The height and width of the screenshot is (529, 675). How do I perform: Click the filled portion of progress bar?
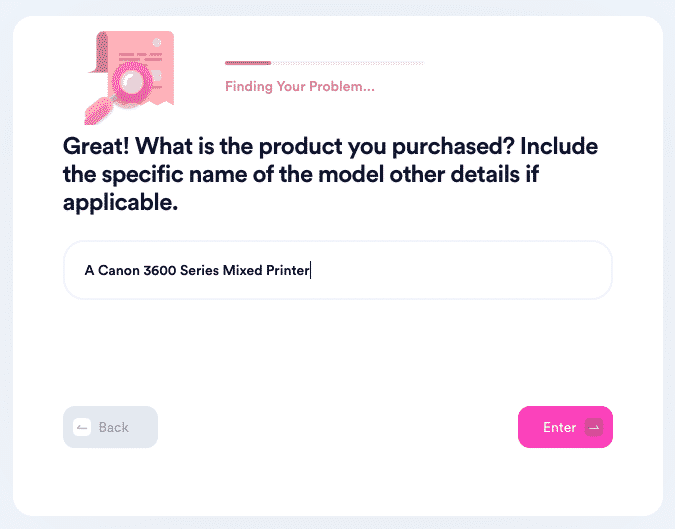coord(248,63)
